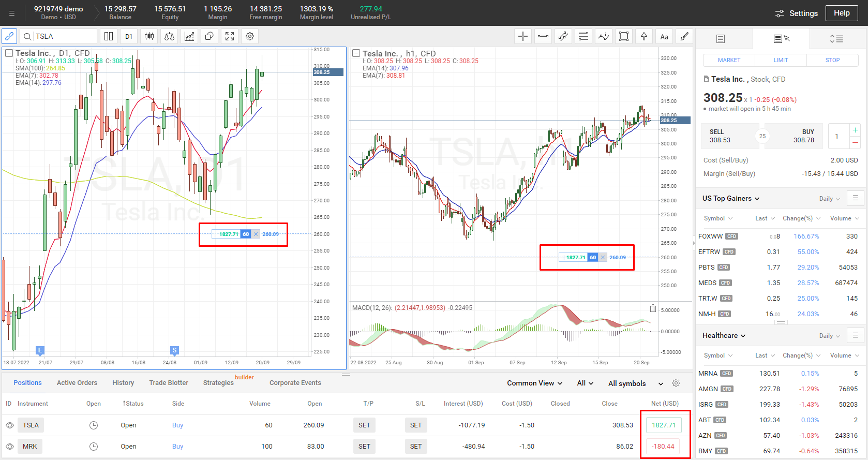Switch to the market depth panel tab

pos(836,39)
